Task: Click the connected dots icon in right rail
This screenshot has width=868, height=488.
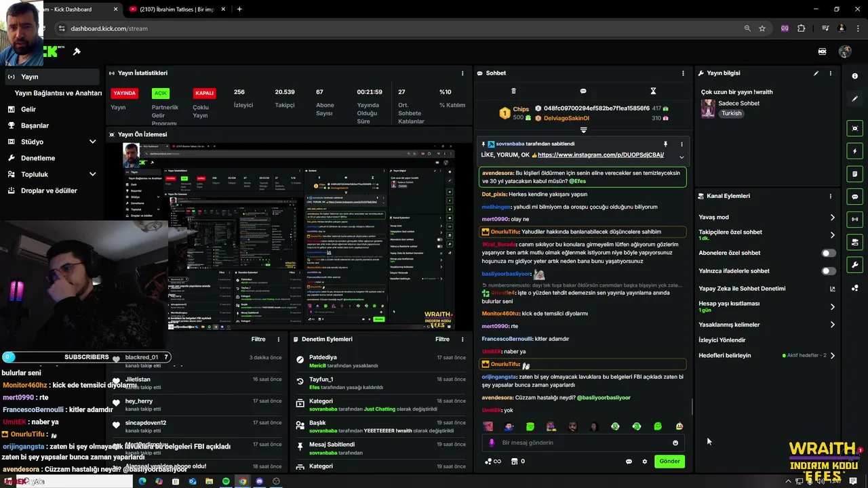Action: click(x=855, y=288)
